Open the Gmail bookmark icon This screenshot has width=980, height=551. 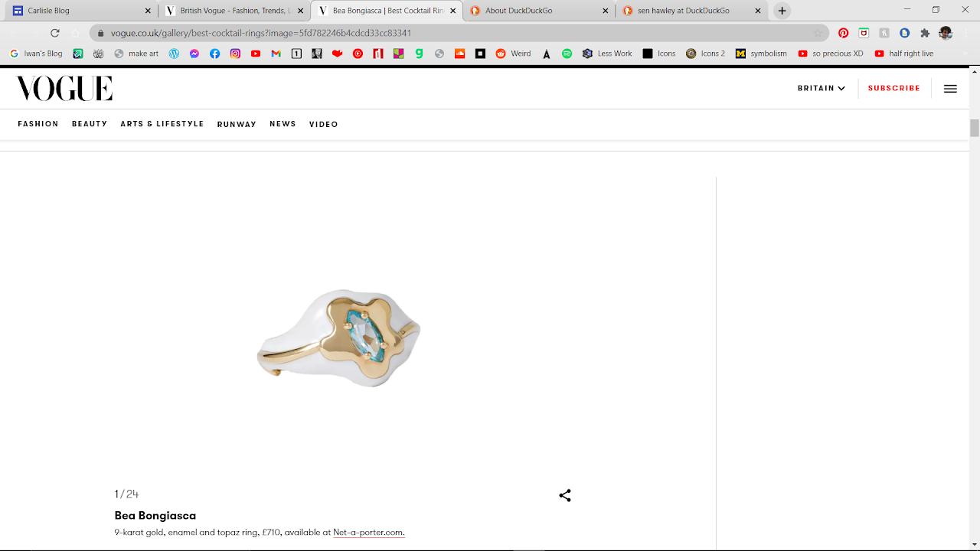coord(276,54)
